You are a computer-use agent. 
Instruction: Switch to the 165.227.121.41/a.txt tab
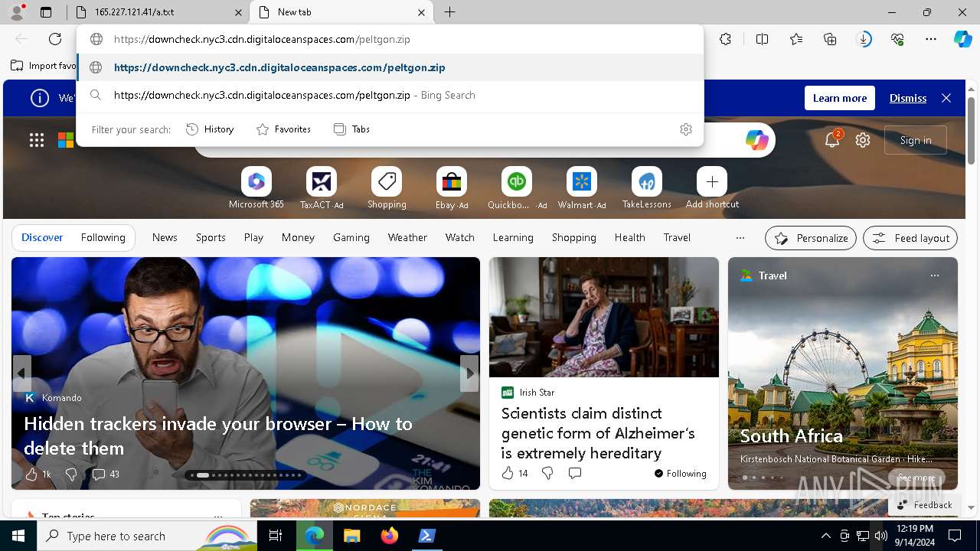tap(157, 12)
